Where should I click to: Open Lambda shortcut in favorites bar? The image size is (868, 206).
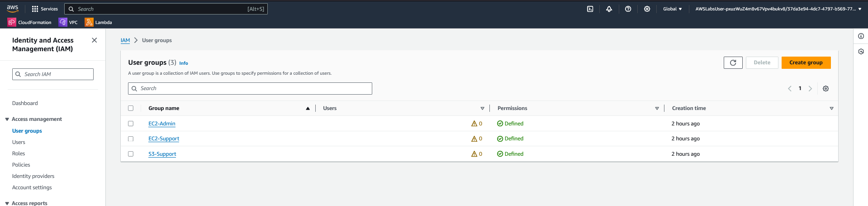(99, 22)
